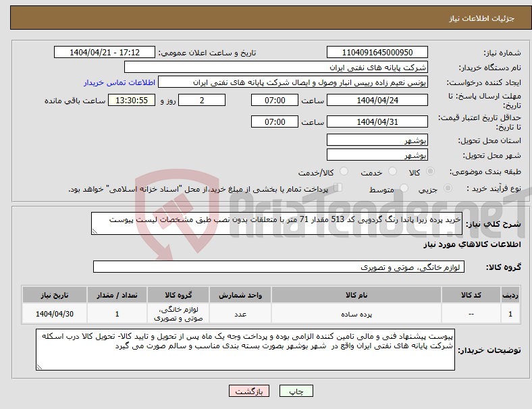Screen dimensions: 532x409
Task: Click the buyer notes resize handle
Action: (x=39, y=367)
